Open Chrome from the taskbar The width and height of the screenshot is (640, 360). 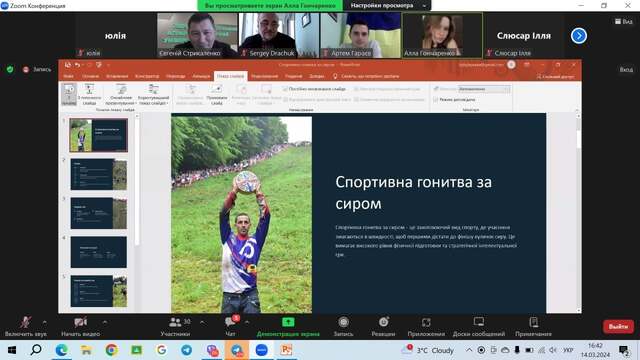point(111,350)
